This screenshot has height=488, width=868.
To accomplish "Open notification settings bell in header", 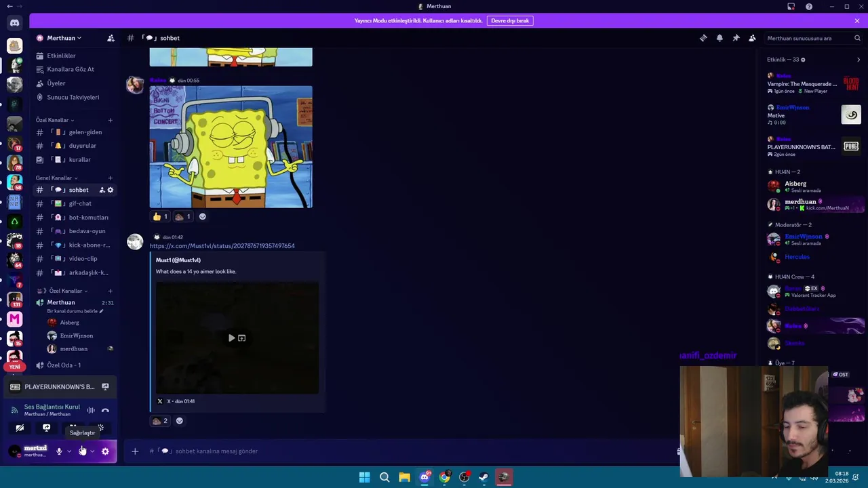I will click(719, 38).
